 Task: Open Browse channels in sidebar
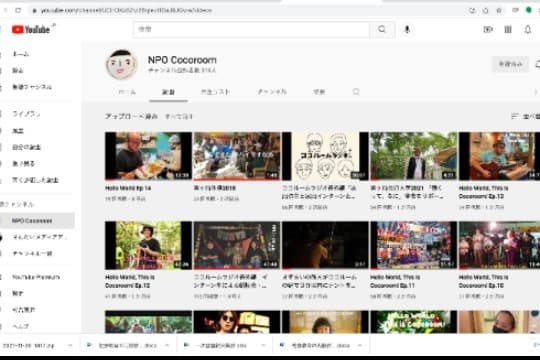(32, 254)
